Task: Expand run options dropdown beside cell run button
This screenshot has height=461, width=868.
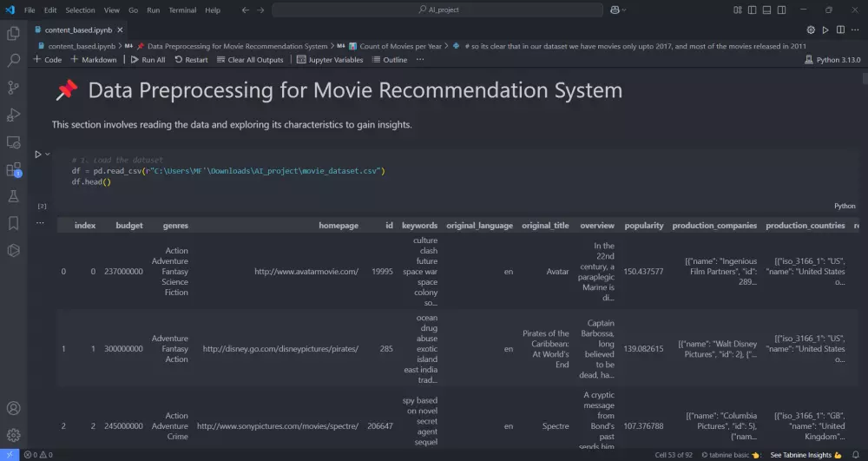Action: [48, 154]
